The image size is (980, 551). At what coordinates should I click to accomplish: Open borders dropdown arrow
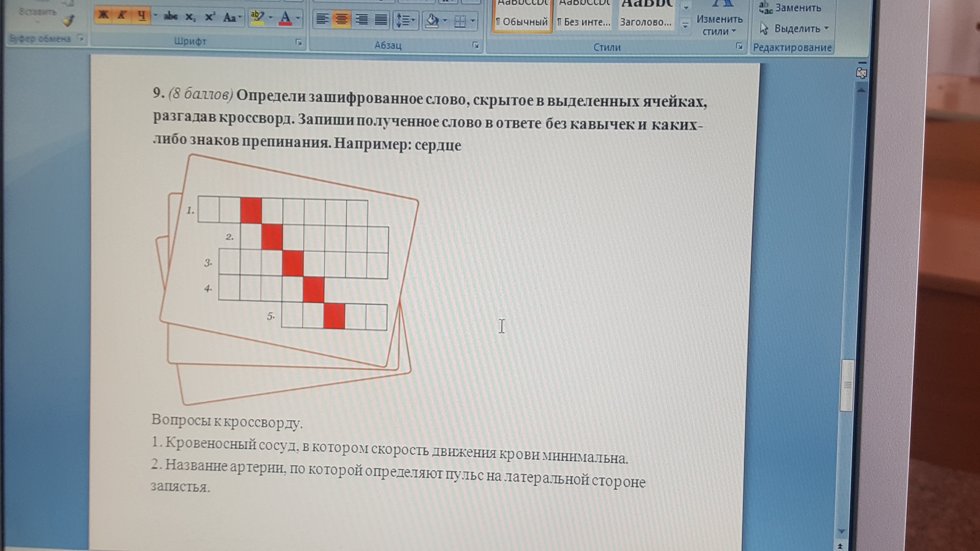(x=473, y=21)
